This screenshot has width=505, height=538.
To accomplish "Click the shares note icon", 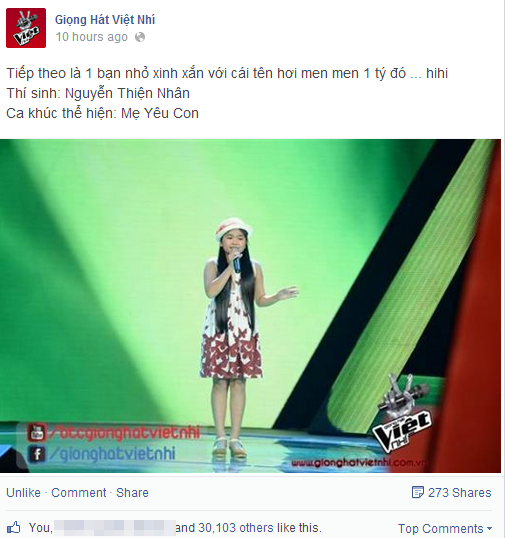I will tap(418, 492).
